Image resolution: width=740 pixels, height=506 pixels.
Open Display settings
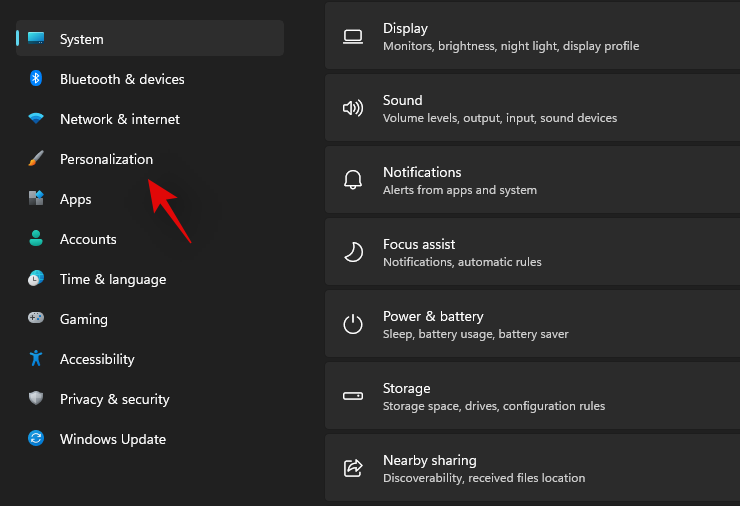tap(532, 37)
